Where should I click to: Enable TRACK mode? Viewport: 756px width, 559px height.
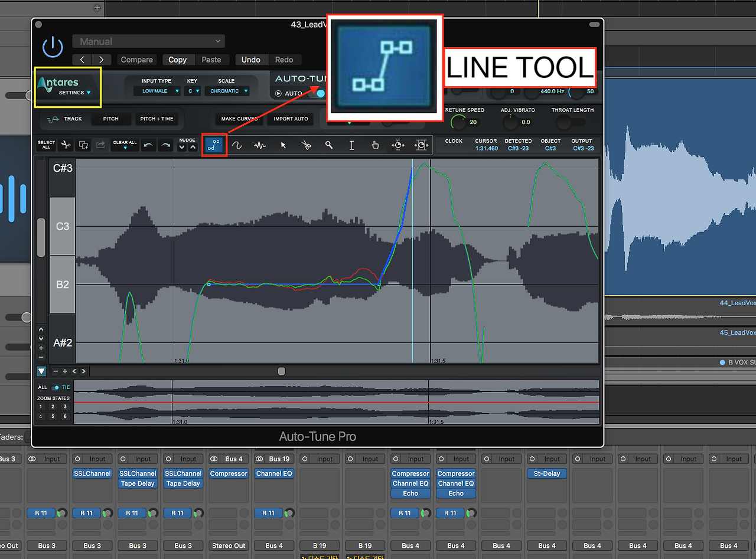[x=65, y=119]
